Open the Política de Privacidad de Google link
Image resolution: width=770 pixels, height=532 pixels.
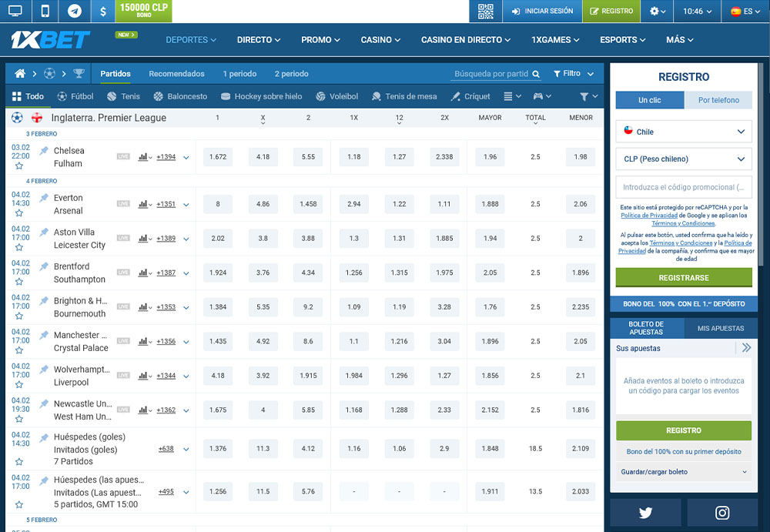pos(649,215)
